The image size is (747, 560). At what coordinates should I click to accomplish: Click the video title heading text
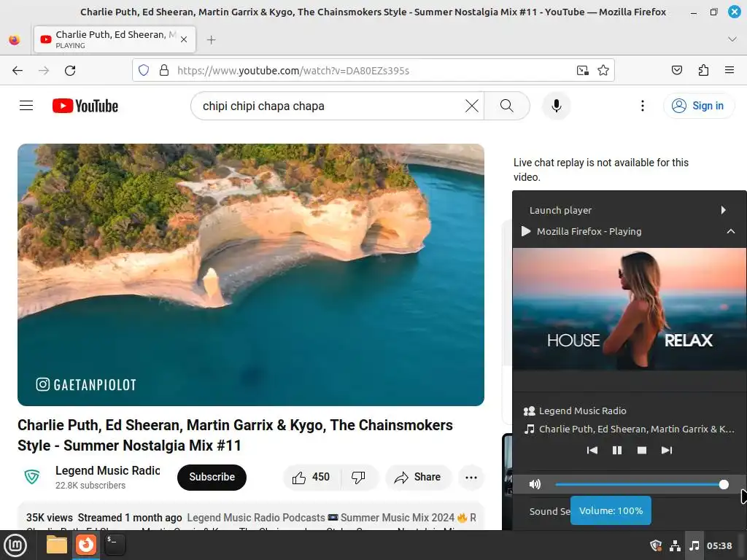(x=235, y=435)
